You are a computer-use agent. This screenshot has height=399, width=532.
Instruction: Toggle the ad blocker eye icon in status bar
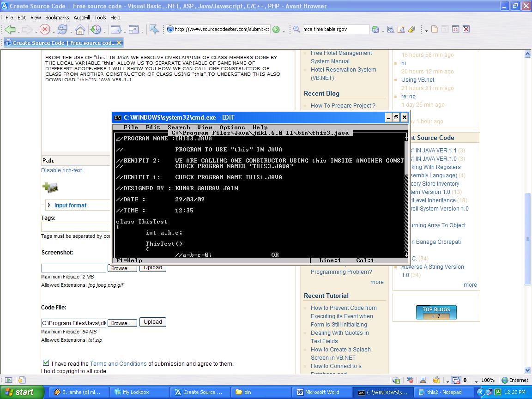[x=409, y=380]
